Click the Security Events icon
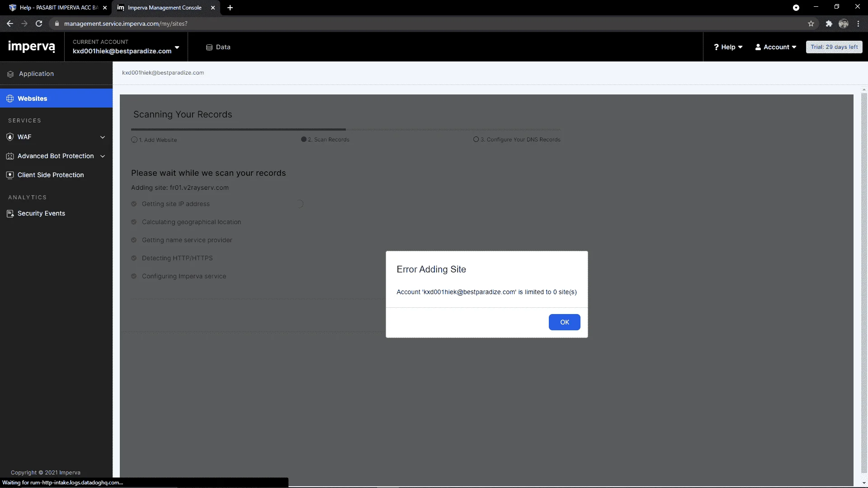 pyautogui.click(x=10, y=214)
